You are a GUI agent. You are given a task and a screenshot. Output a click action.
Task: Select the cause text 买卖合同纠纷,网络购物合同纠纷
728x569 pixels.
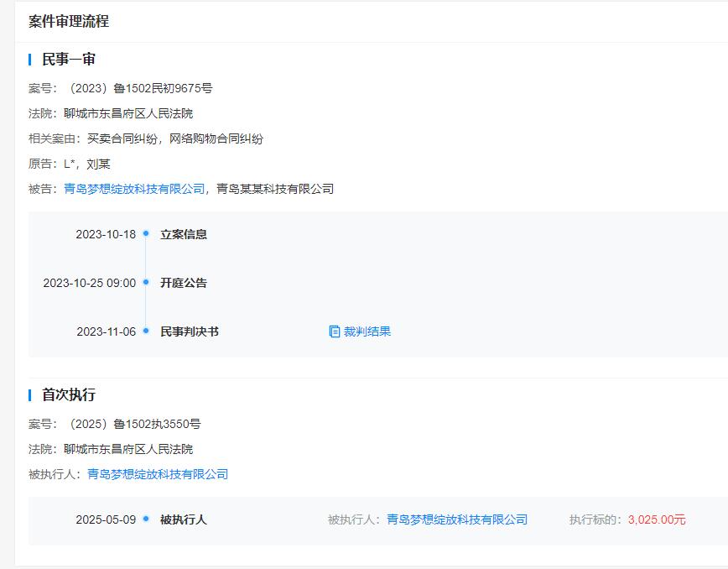pos(175,138)
